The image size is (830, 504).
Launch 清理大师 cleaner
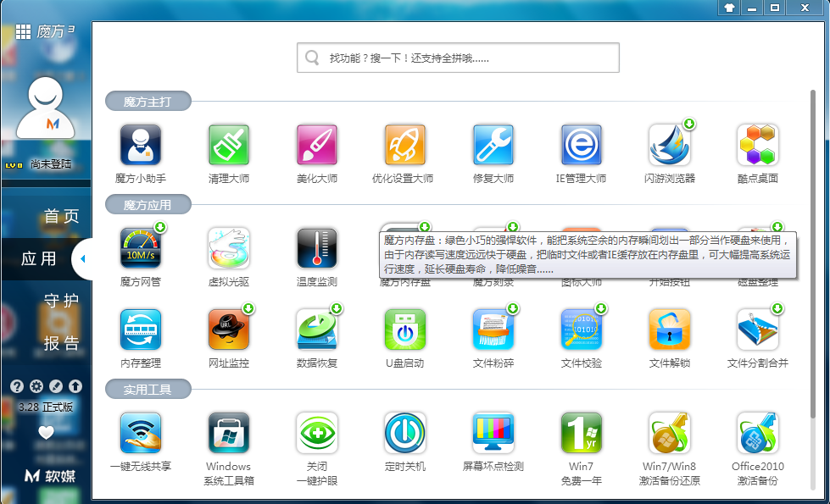pos(229,145)
